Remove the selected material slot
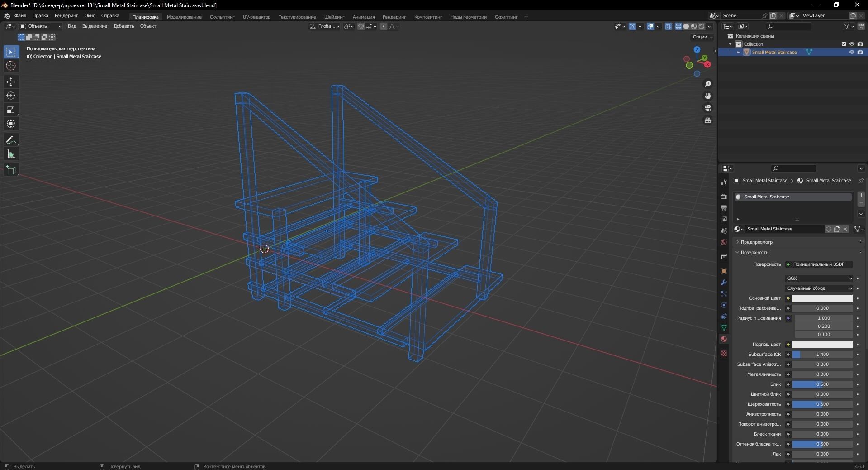The height and width of the screenshot is (470, 868). coord(861,204)
